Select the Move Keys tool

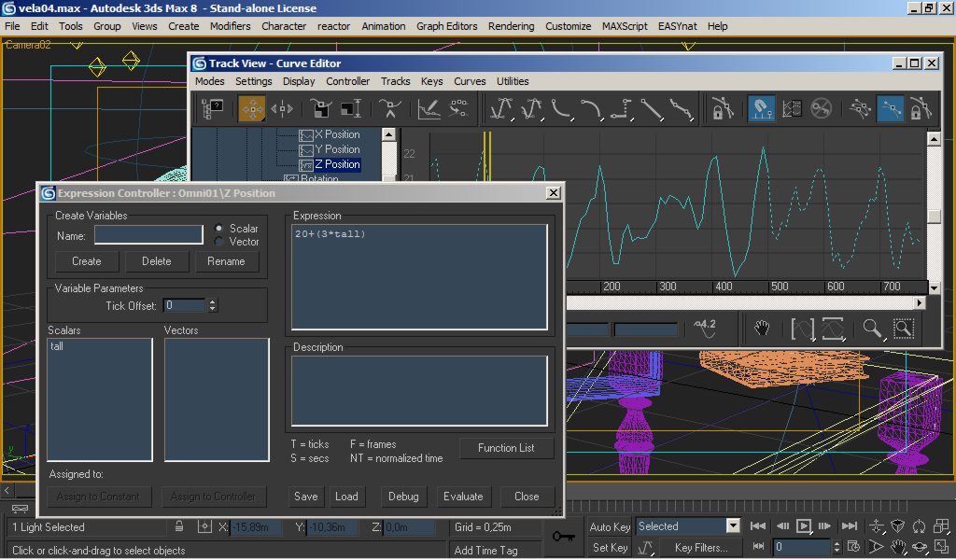pos(252,109)
